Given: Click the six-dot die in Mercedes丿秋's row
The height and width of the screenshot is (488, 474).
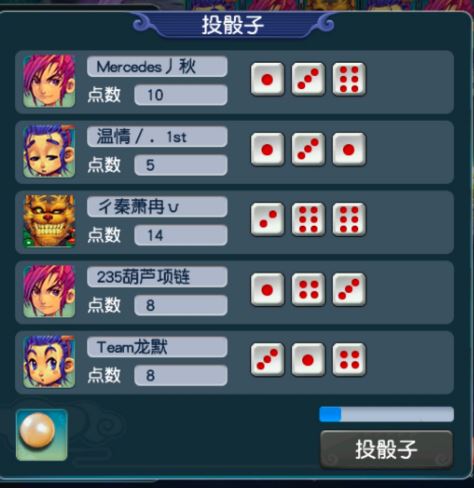Looking at the screenshot, I should (x=349, y=79).
